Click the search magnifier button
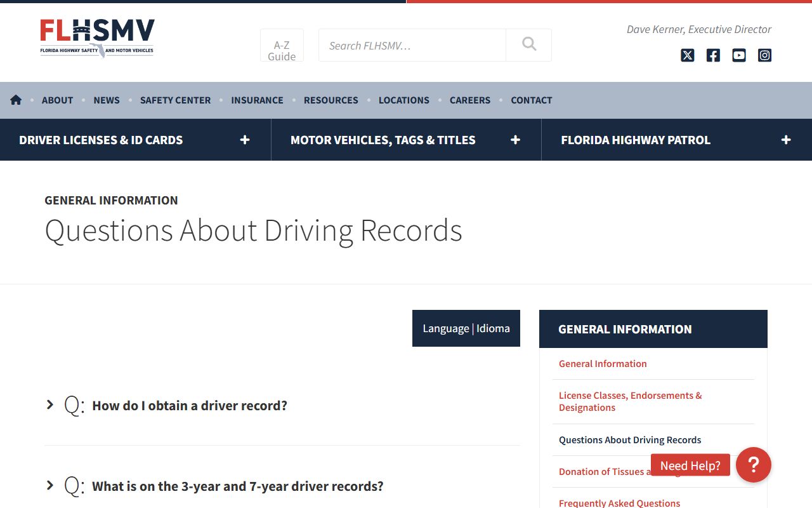The width and height of the screenshot is (812, 508). pos(528,45)
